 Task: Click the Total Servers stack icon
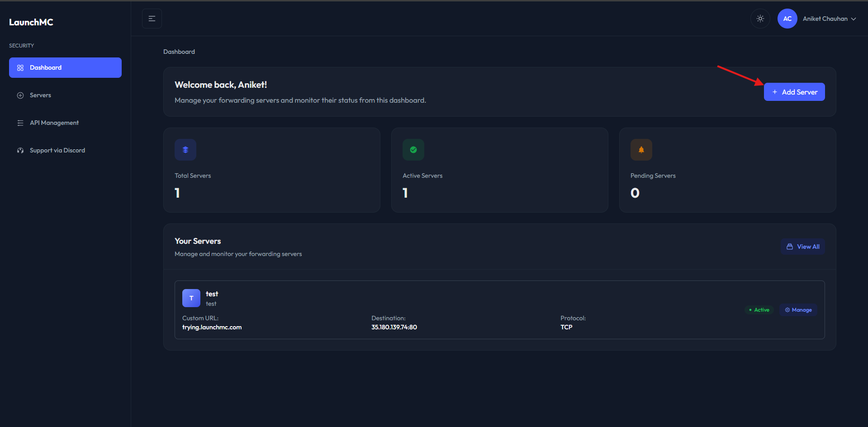pyautogui.click(x=185, y=150)
